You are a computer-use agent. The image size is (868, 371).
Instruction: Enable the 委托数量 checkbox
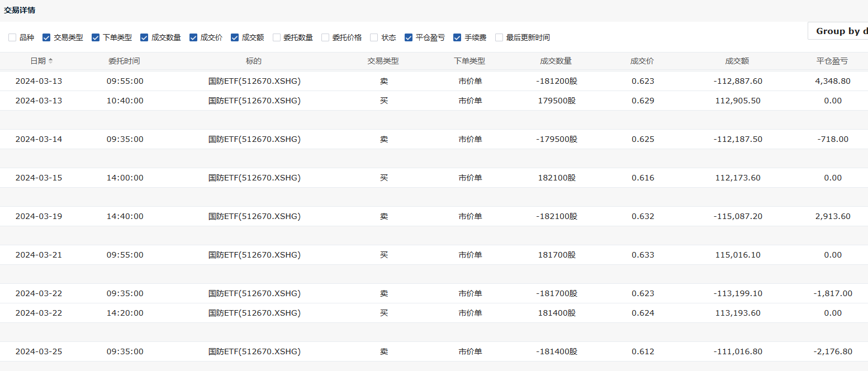click(277, 37)
